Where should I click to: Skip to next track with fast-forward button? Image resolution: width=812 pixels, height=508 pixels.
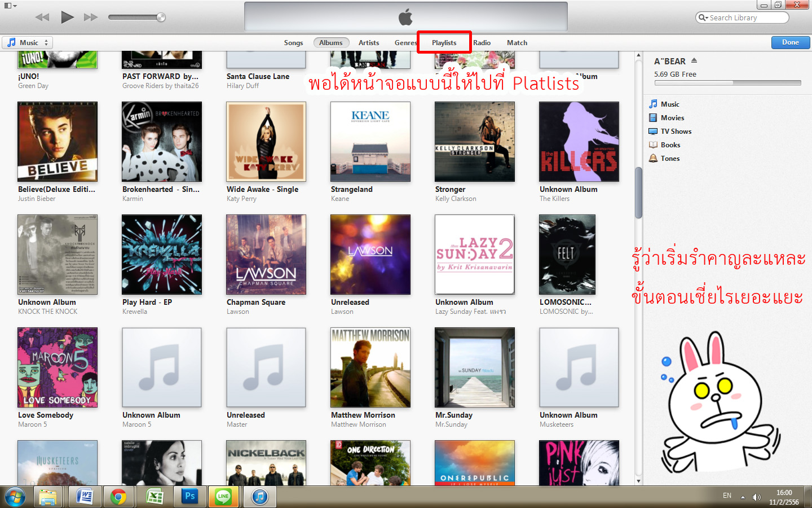(x=91, y=17)
